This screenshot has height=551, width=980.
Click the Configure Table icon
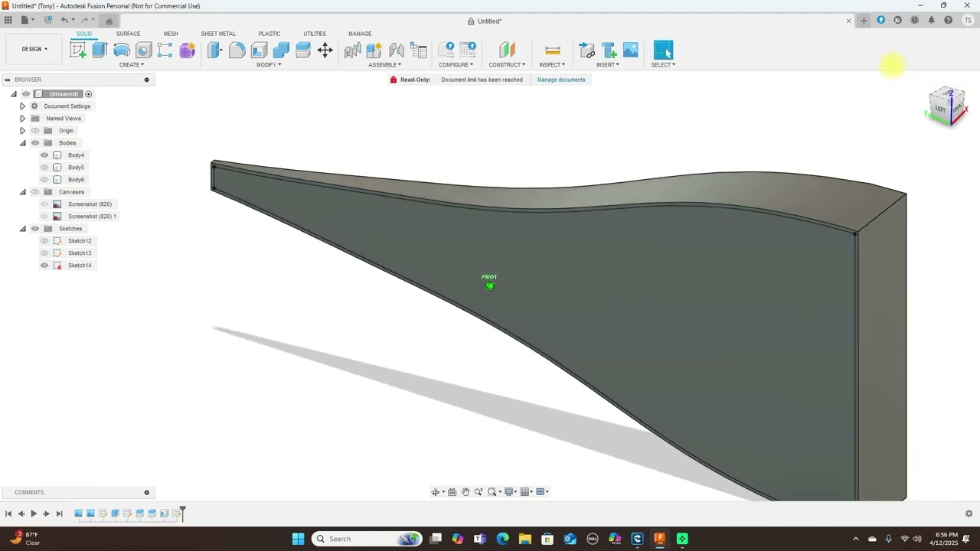click(x=468, y=51)
